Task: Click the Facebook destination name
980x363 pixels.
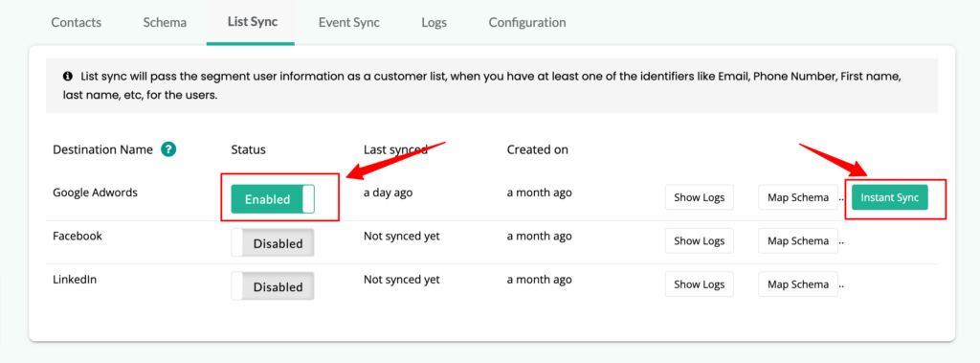Action: click(78, 236)
